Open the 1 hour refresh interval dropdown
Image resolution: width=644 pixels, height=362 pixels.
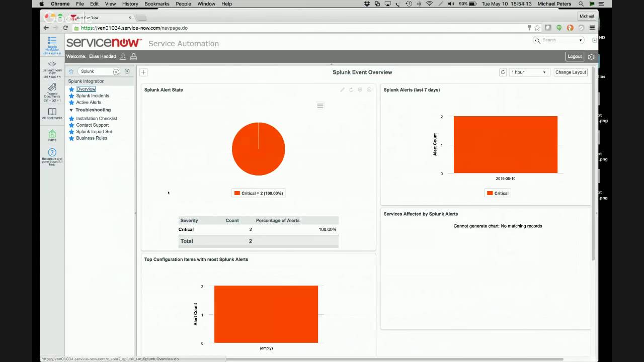(x=529, y=72)
